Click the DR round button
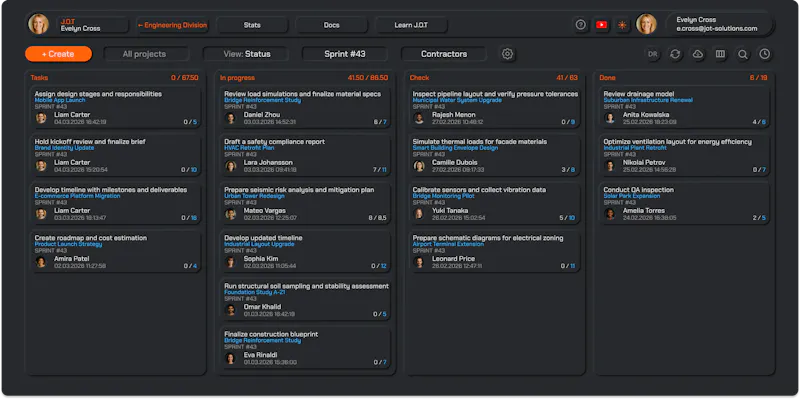Screen dimensions: 800x399 coord(653,54)
